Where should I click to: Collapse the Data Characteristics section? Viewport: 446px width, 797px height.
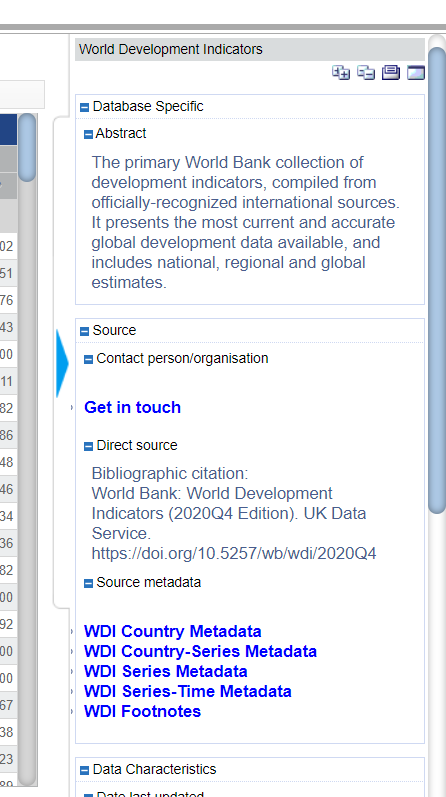click(x=85, y=771)
